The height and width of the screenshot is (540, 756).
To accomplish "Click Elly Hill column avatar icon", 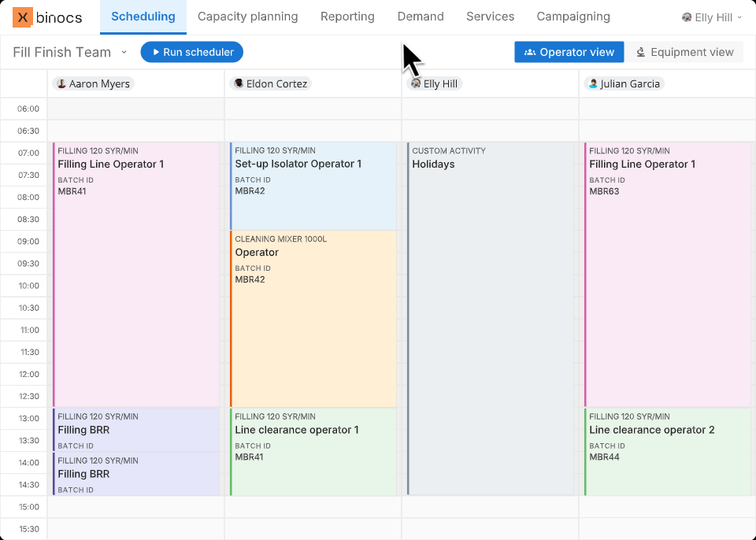I will 416,83.
